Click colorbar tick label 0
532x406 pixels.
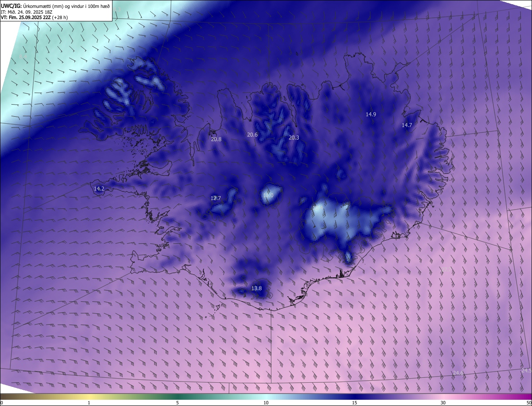point(2,403)
